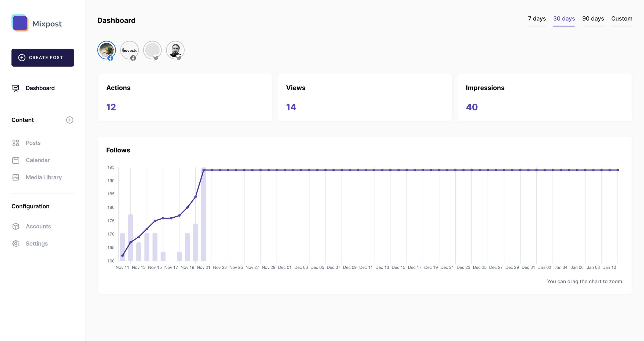Viewport: 644px width, 341px height.
Task: Click the Create Post button
Action: click(x=43, y=58)
